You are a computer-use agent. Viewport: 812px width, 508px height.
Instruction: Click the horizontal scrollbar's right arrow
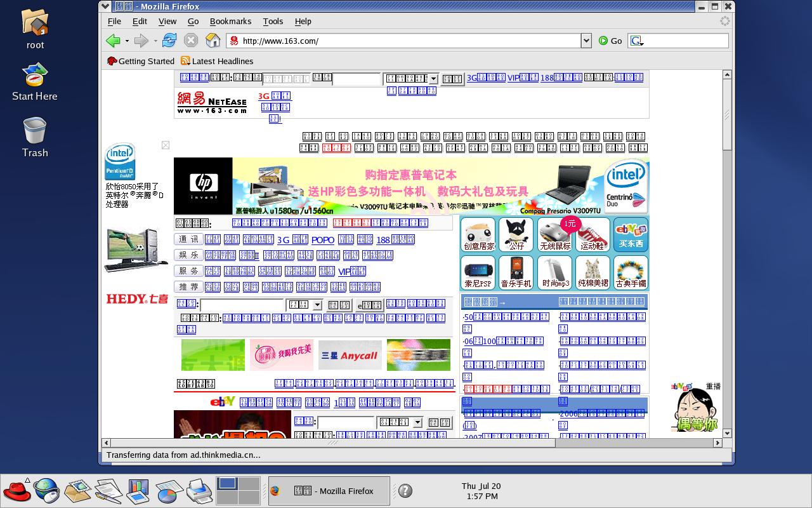tap(717, 443)
